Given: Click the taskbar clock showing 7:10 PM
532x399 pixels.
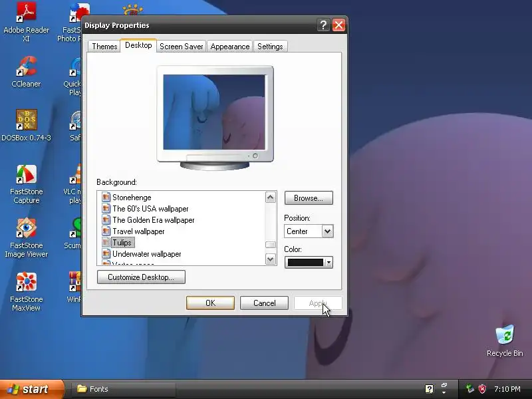Looking at the screenshot, I should click(507, 389).
